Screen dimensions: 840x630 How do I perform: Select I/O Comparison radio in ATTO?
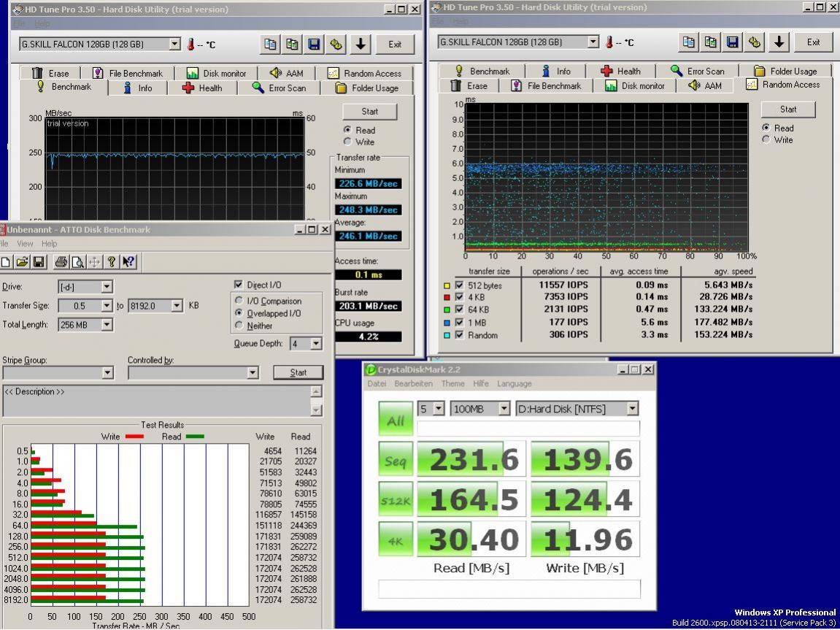239,301
